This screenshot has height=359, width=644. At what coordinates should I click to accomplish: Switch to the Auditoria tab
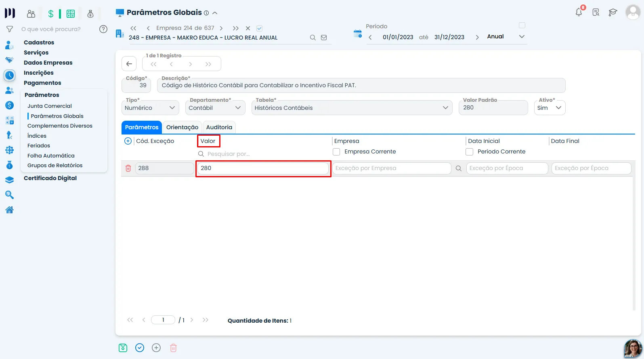219,127
